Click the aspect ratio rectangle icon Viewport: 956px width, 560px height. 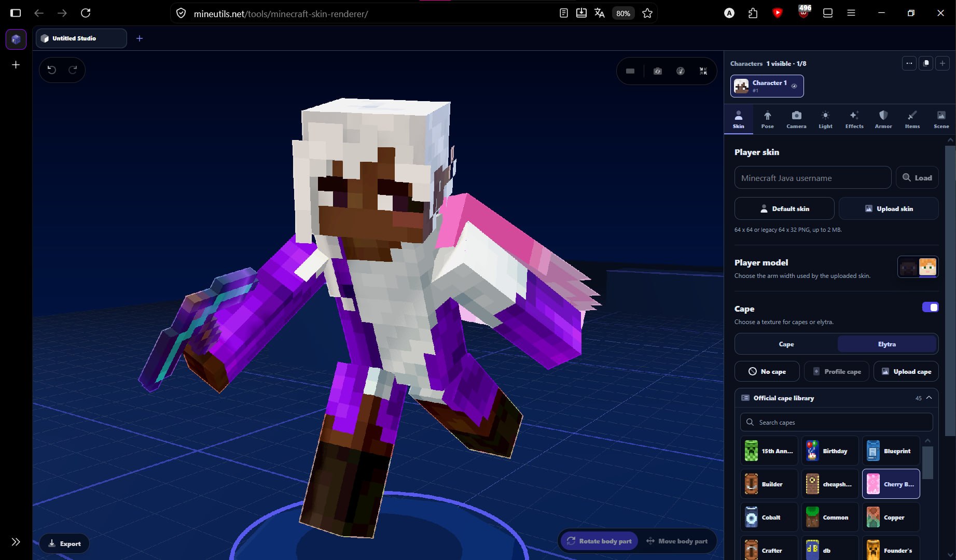pos(630,71)
